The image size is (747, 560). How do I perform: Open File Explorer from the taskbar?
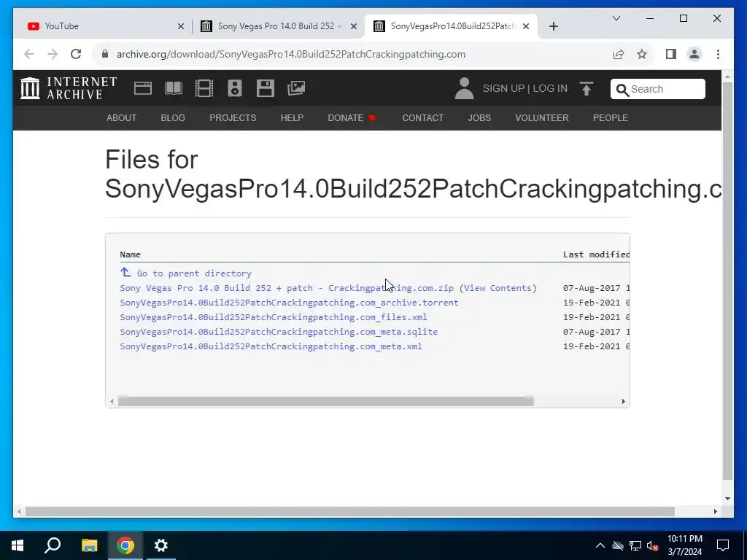[89, 545]
